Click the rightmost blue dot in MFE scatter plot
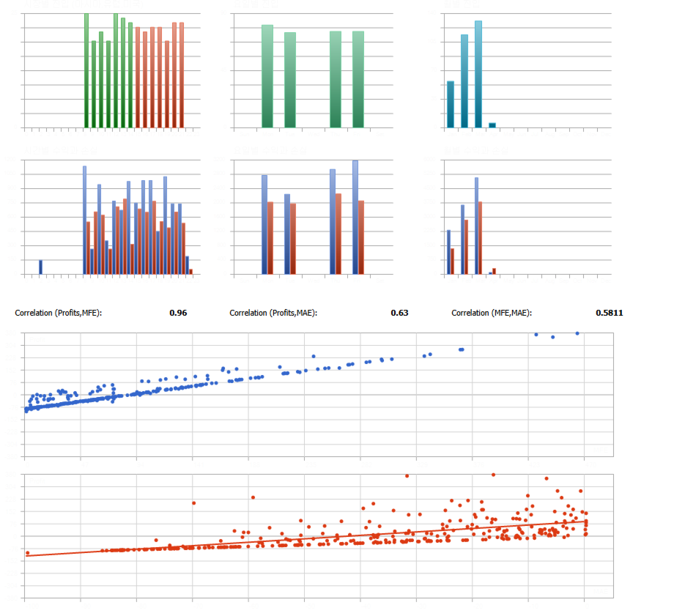Image resolution: width=674 pixels, height=616 pixels. (577, 333)
